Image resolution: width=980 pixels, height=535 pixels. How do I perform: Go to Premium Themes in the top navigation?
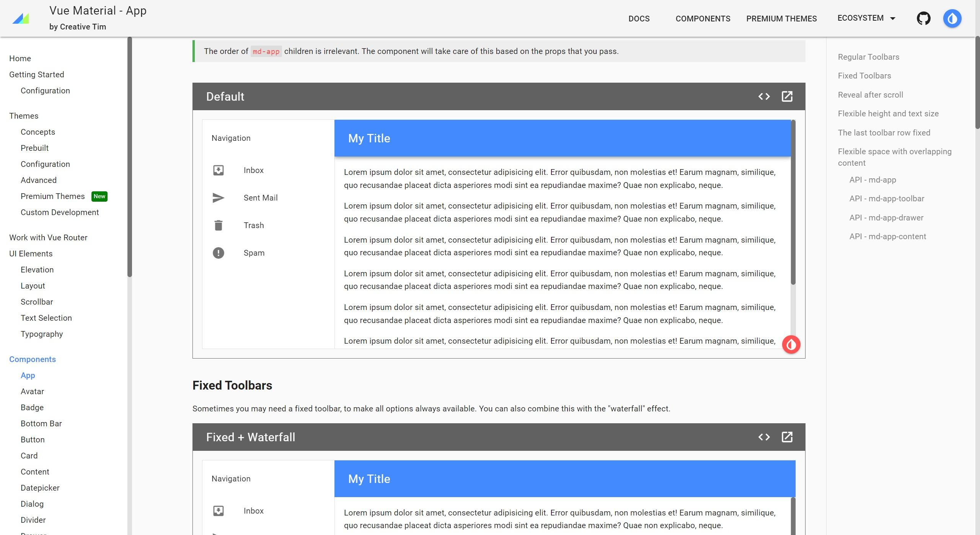click(781, 19)
